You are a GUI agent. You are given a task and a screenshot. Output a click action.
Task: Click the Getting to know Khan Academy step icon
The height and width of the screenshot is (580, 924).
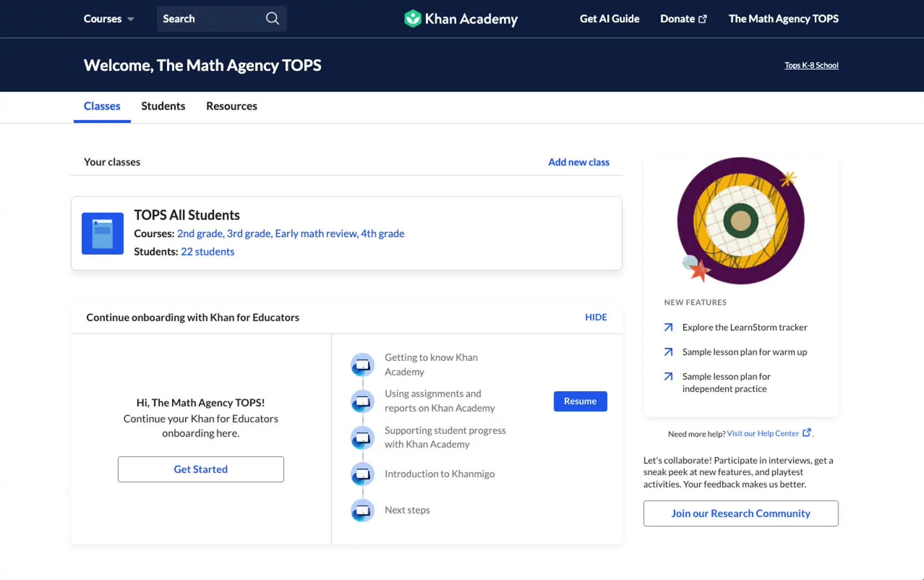[363, 365]
